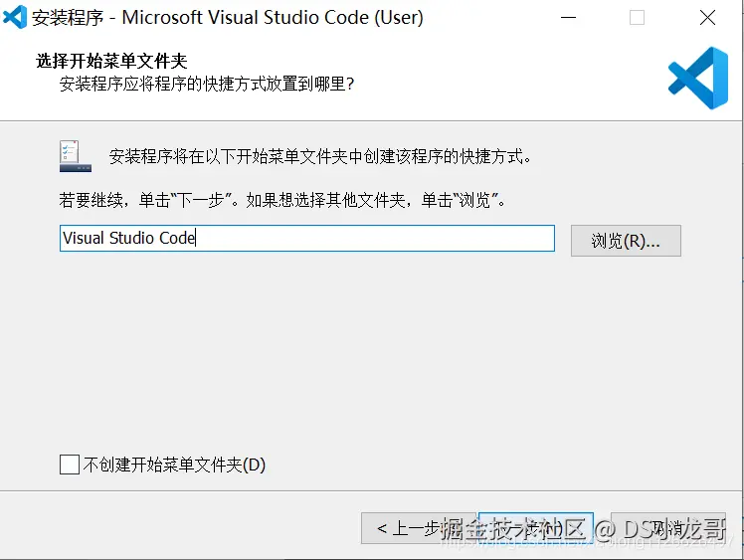Click the installer title bar text
Screen dimensions: 744x560
tap(227, 18)
